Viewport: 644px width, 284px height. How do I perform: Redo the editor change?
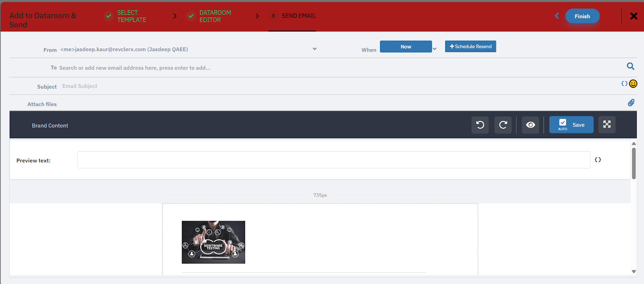coord(503,125)
